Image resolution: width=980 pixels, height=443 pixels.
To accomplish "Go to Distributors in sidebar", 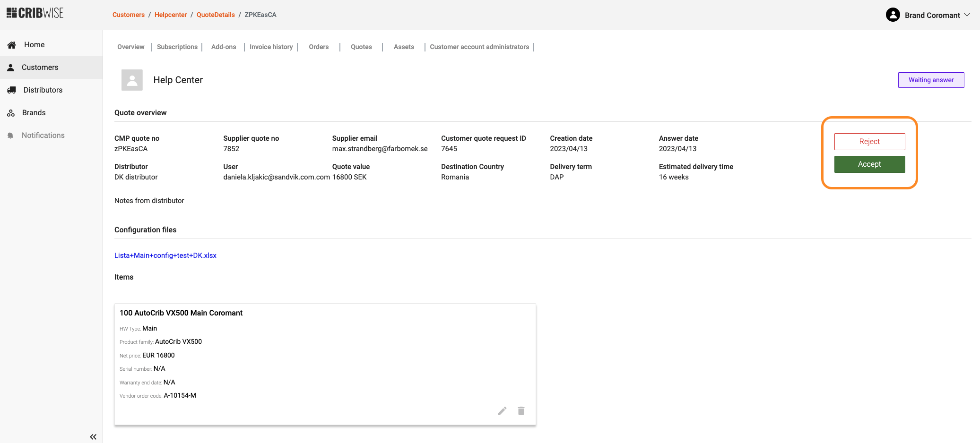I will (43, 90).
